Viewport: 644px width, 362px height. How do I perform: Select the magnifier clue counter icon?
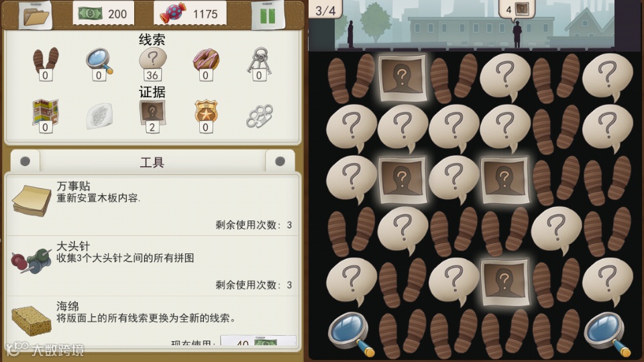click(99, 64)
